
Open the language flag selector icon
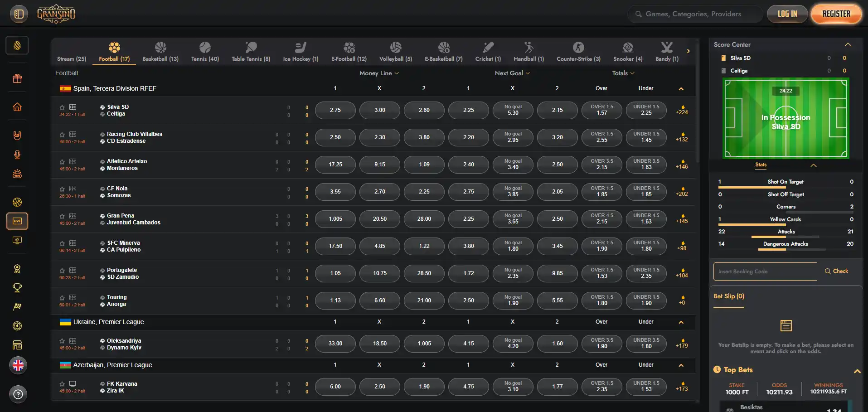click(18, 365)
